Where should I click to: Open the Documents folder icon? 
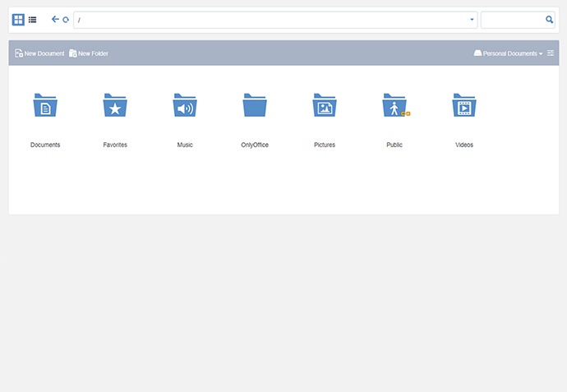coord(45,106)
